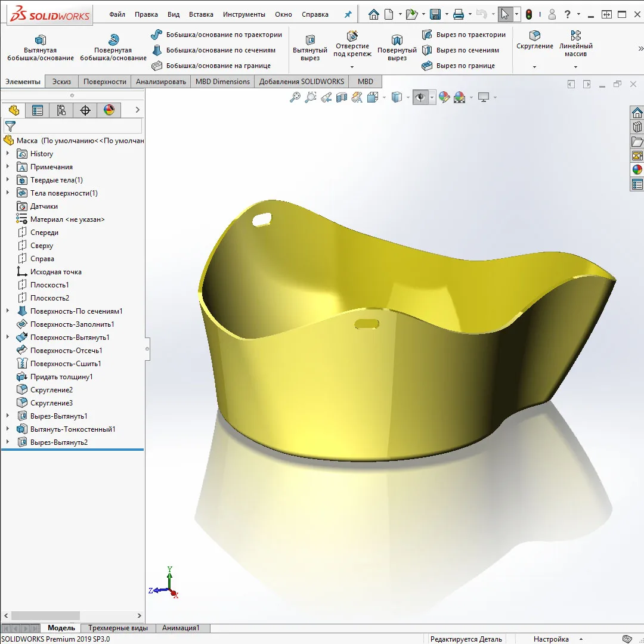644x644 pixels.
Task: Expand the History folder in the tree
Action: tap(8, 154)
